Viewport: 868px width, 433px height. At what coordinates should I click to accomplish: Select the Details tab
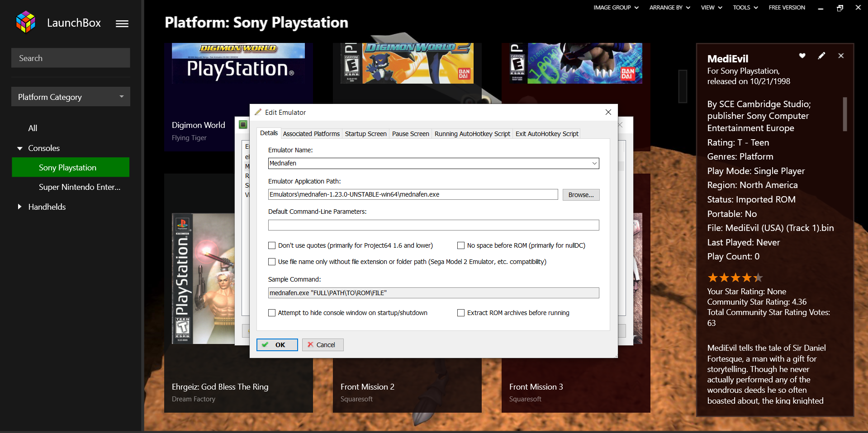click(269, 133)
